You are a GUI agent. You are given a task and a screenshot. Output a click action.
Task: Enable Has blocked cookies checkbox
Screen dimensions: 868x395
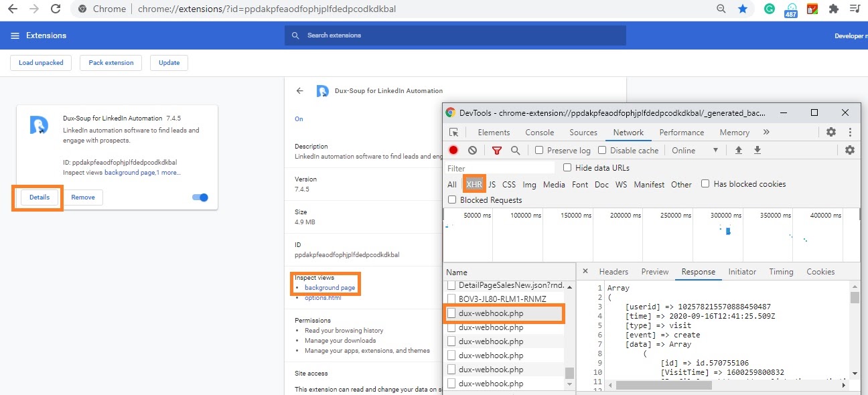(x=705, y=183)
